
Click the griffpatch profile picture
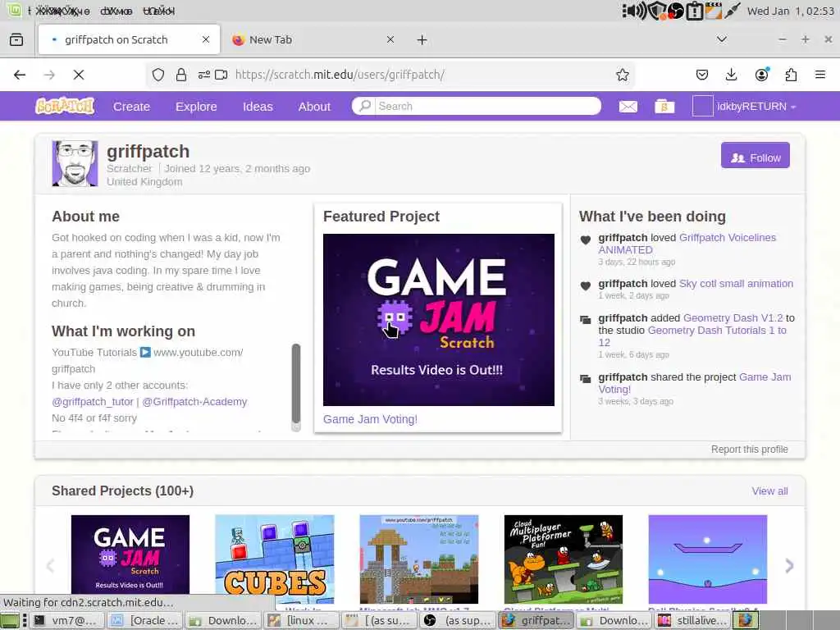click(75, 163)
